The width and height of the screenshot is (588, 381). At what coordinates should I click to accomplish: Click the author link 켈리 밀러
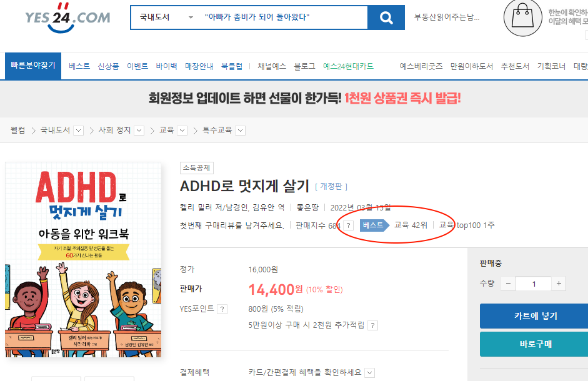click(196, 207)
